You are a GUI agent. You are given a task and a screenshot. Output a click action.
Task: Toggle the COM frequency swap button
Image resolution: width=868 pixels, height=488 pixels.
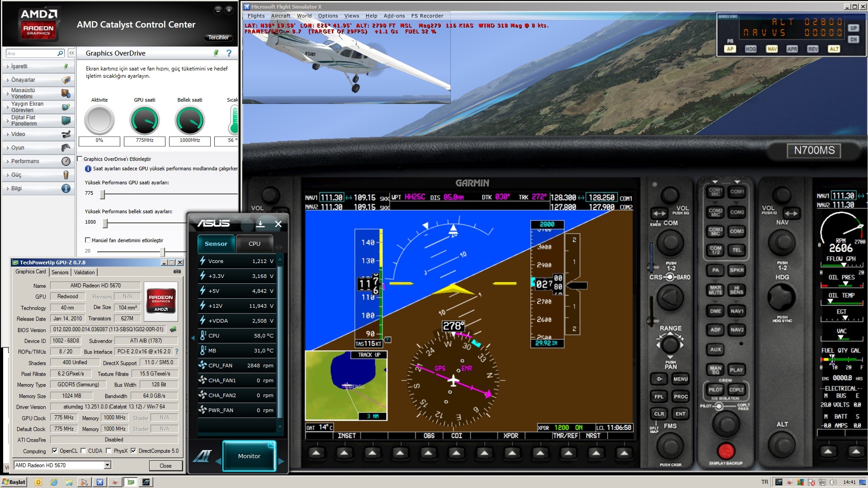pyautogui.click(x=659, y=213)
